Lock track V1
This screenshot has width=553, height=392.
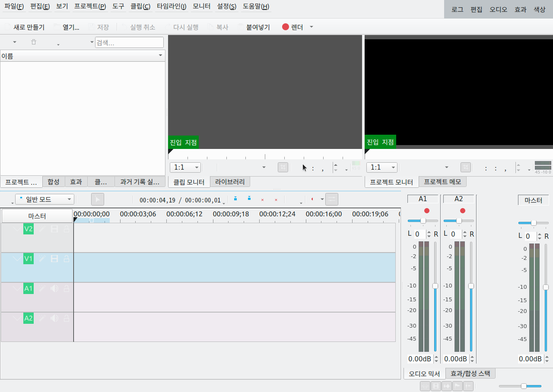[67, 259]
